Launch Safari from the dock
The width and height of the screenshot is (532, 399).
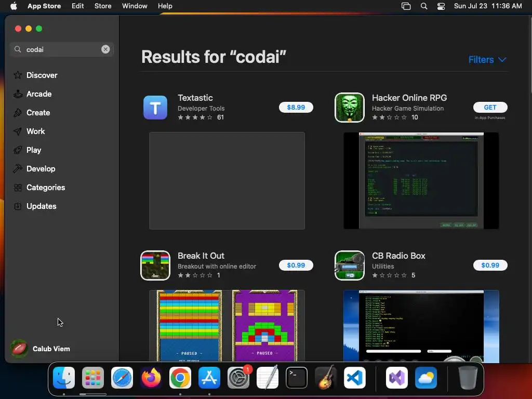pyautogui.click(x=122, y=378)
